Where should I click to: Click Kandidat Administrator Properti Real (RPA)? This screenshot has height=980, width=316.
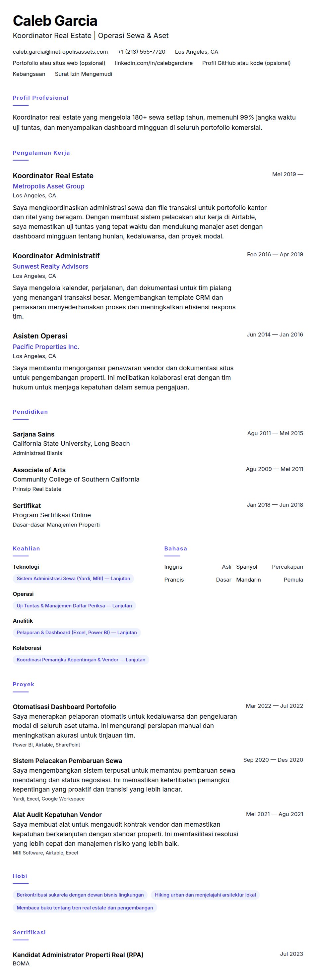78,955
